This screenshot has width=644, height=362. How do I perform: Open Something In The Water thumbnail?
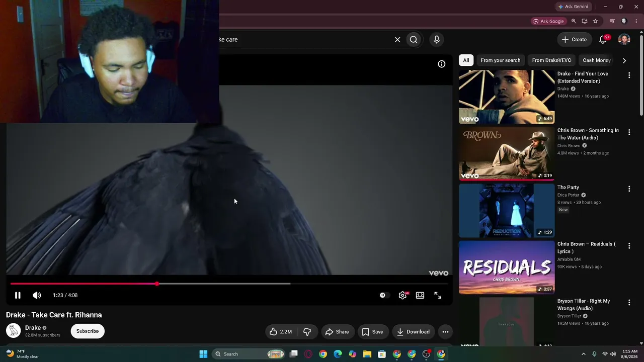point(507,153)
